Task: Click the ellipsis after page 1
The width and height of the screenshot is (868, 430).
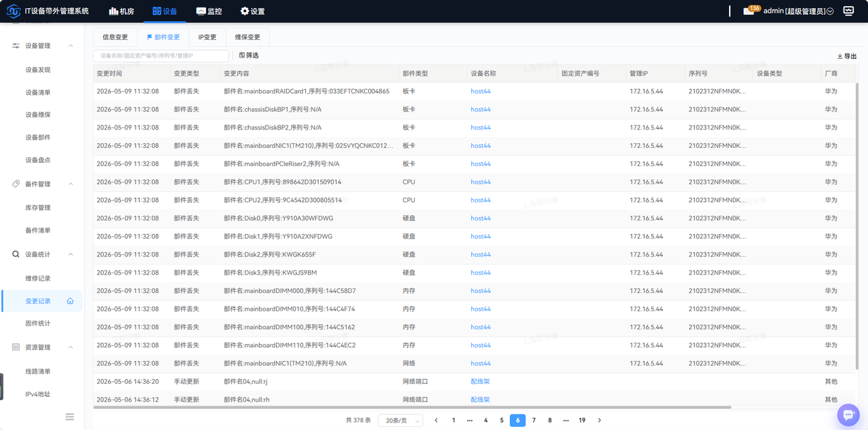Action: [469, 421]
